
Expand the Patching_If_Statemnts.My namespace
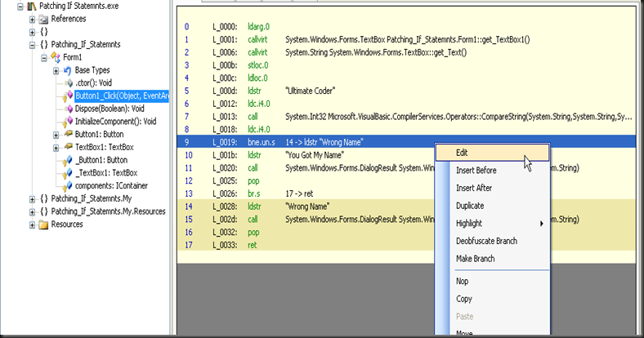(x=32, y=198)
